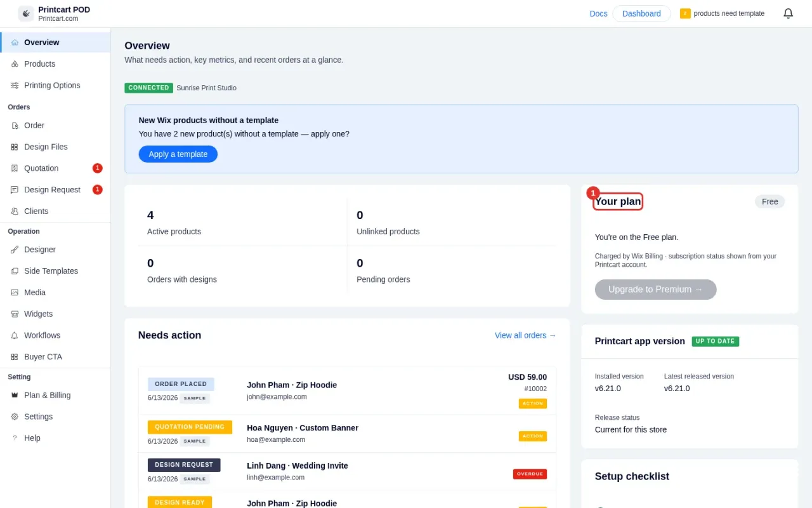The image size is (812, 508).
Task: Click order number #10002
Action: click(x=535, y=389)
